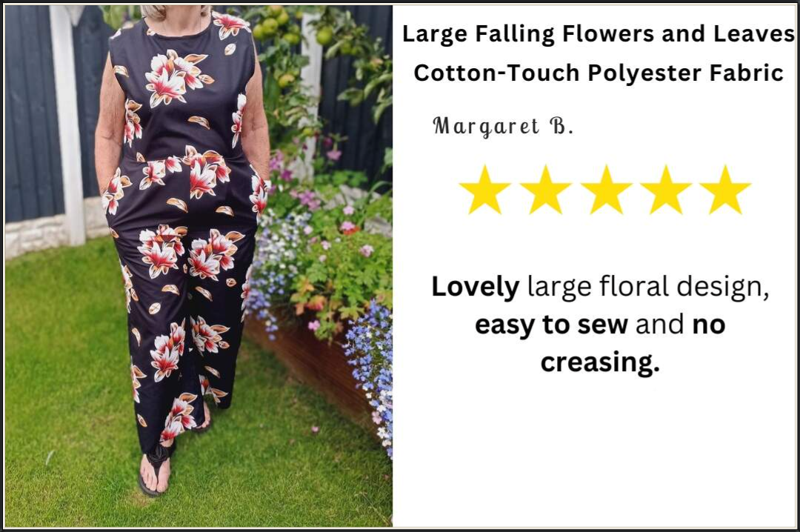Click the floral jumpsuit customer photo
The width and height of the screenshot is (800, 532).
coord(199,266)
